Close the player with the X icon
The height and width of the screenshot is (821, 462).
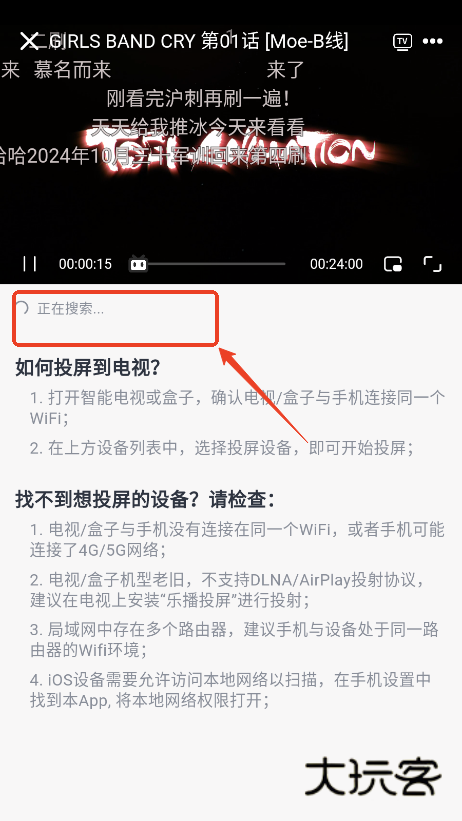coord(29,41)
